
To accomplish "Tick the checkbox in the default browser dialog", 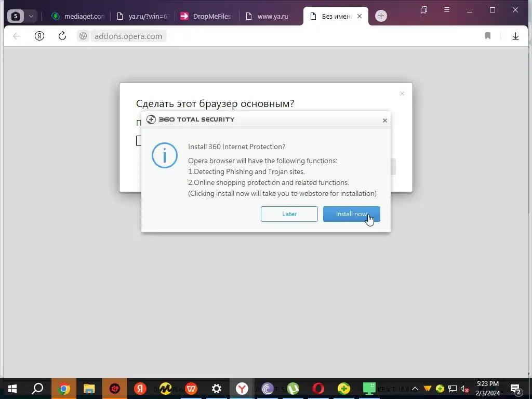I will click(x=139, y=141).
